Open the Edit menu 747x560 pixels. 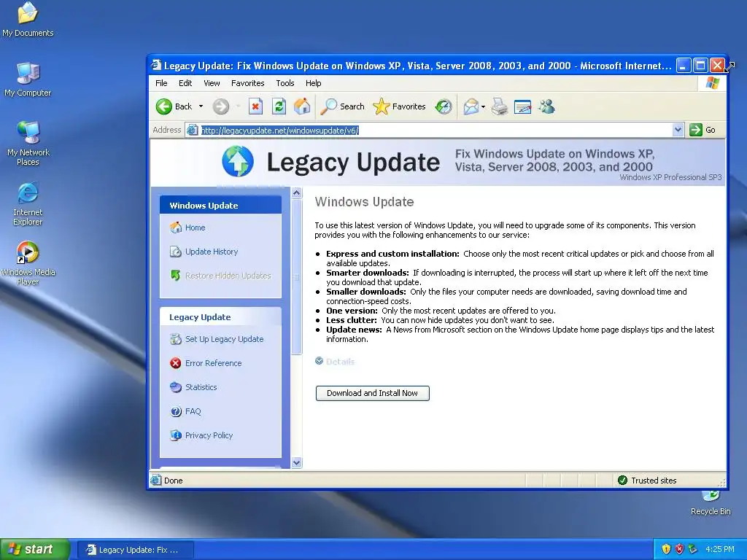coord(185,83)
